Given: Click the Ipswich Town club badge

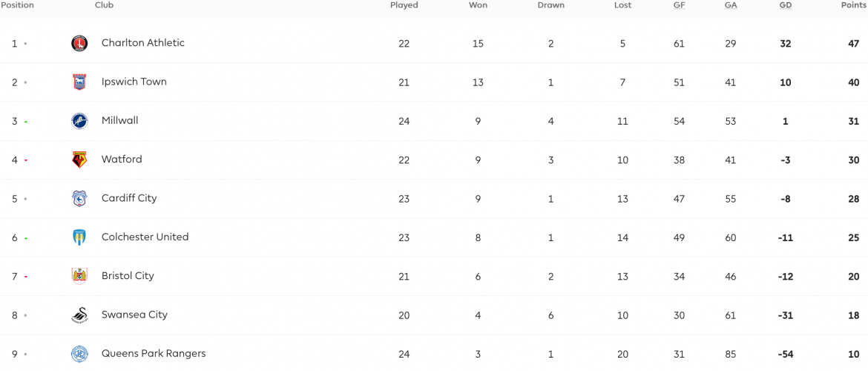Looking at the screenshot, I should click(x=79, y=82).
